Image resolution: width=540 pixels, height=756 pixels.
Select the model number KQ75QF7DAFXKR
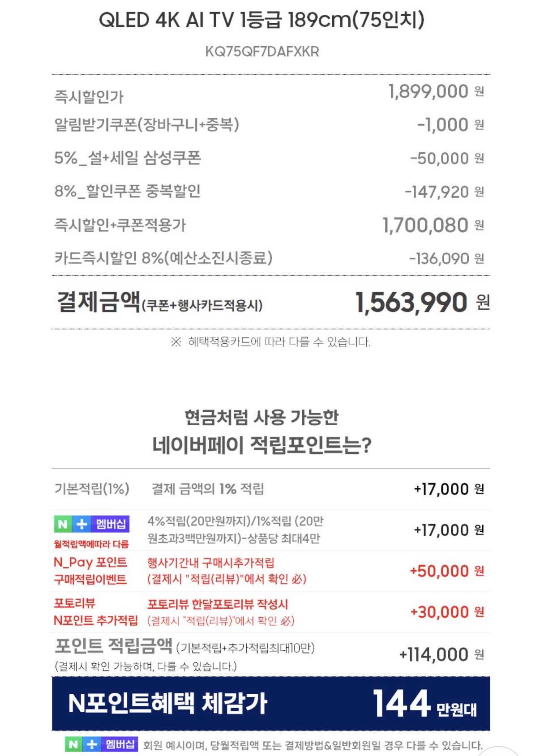(x=262, y=51)
